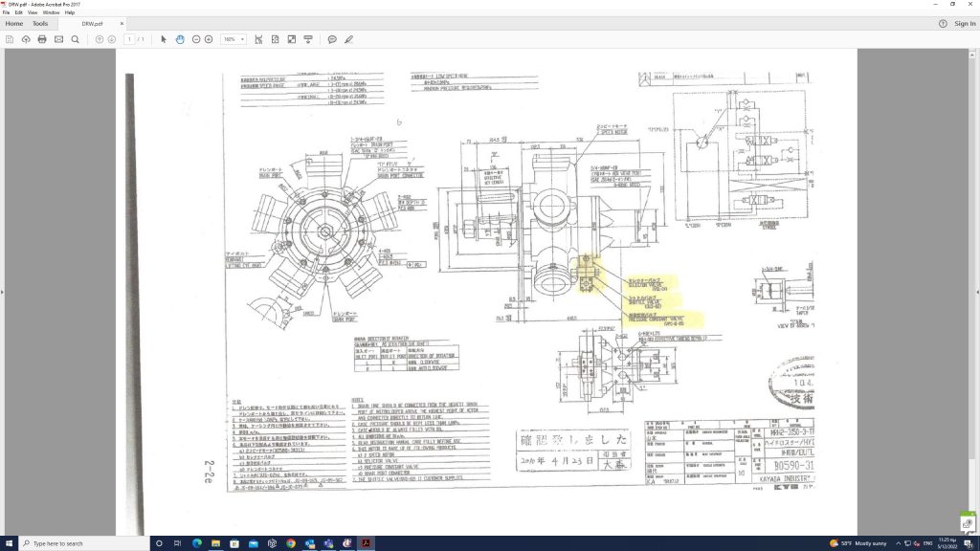Go to the next page arrow
Screen dimensions: 980x551
[x=112, y=39]
